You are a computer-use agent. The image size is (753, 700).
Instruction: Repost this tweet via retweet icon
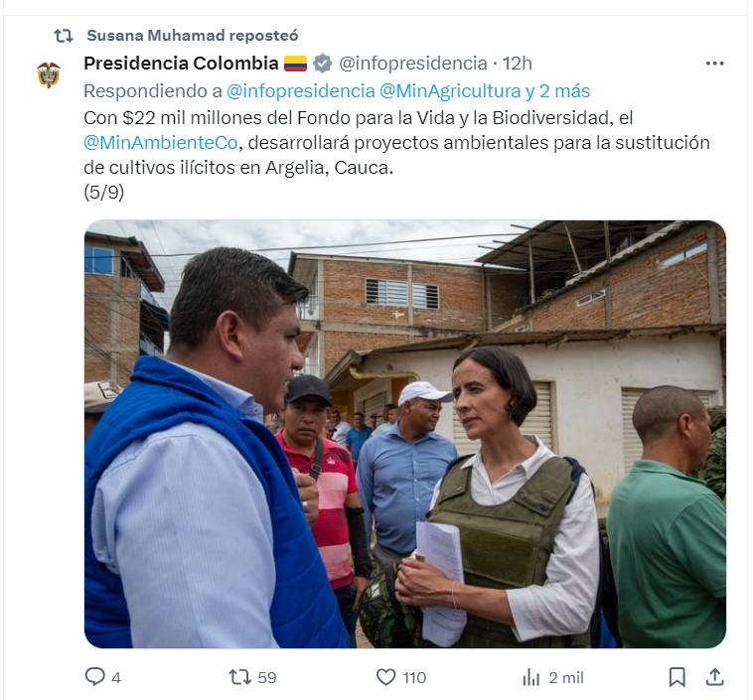[239, 677]
